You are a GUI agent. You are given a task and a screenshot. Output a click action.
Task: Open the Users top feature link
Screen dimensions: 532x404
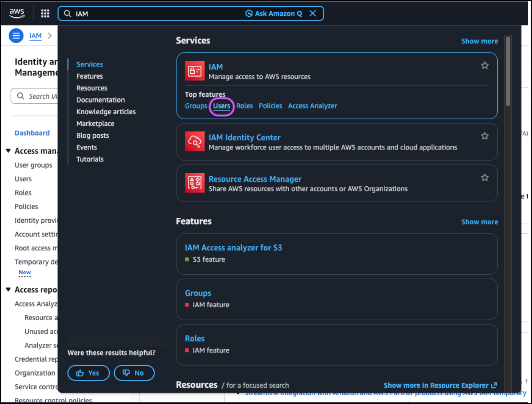click(x=221, y=106)
